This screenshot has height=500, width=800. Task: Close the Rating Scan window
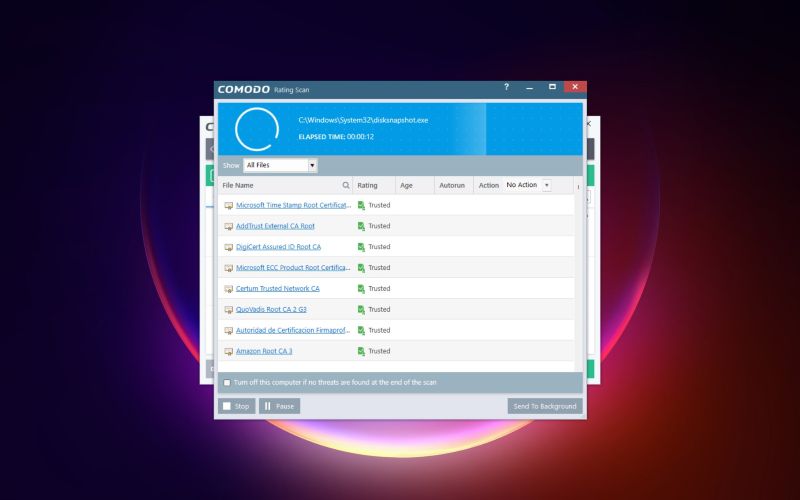(x=575, y=87)
